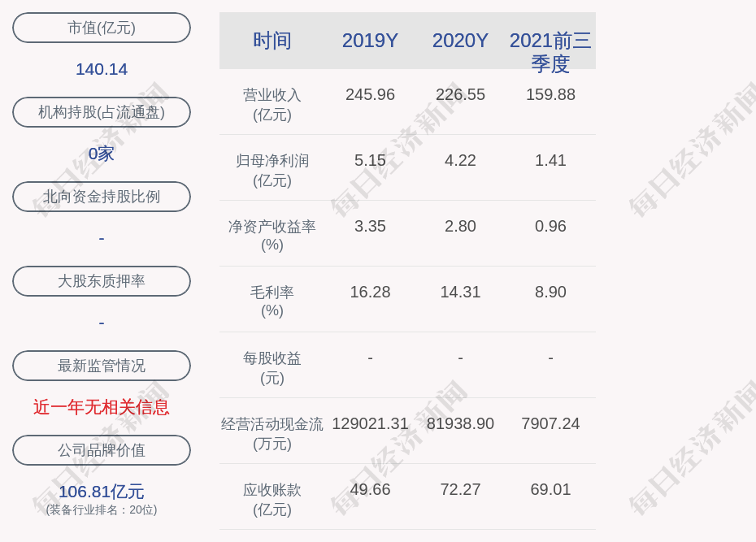Click the 时间 header cell
The height and width of the screenshot is (542, 756).
[x=272, y=41]
